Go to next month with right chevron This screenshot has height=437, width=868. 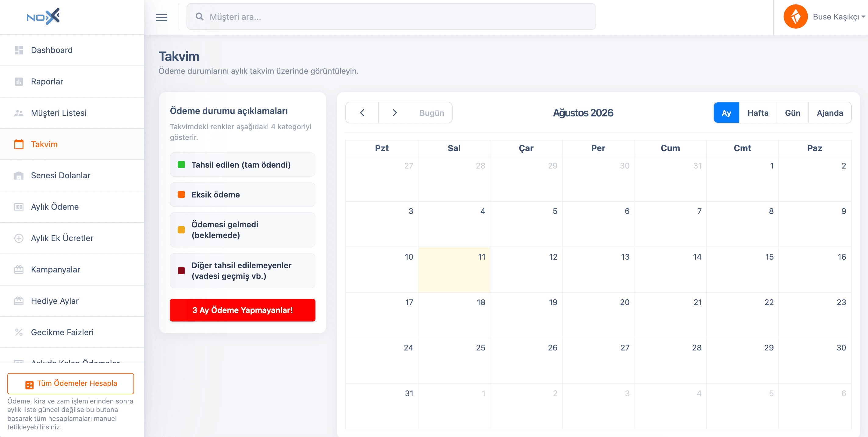(x=395, y=113)
